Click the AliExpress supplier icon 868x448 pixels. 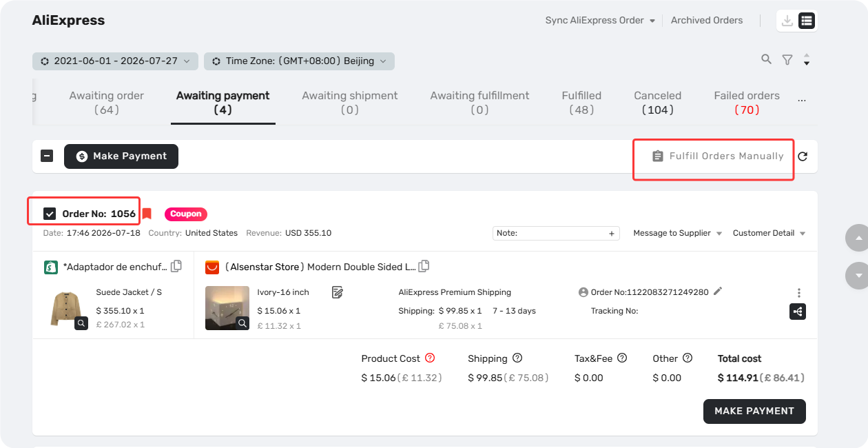pyautogui.click(x=212, y=267)
